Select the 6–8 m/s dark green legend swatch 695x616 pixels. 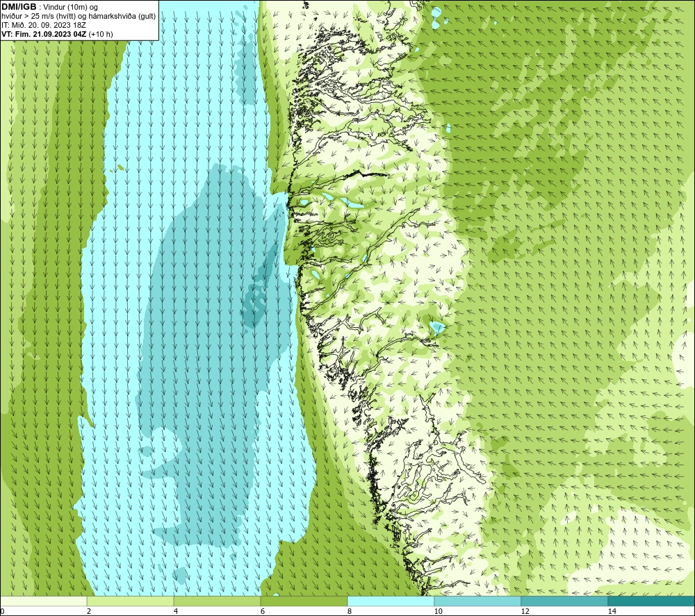click(x=304, y=601)
